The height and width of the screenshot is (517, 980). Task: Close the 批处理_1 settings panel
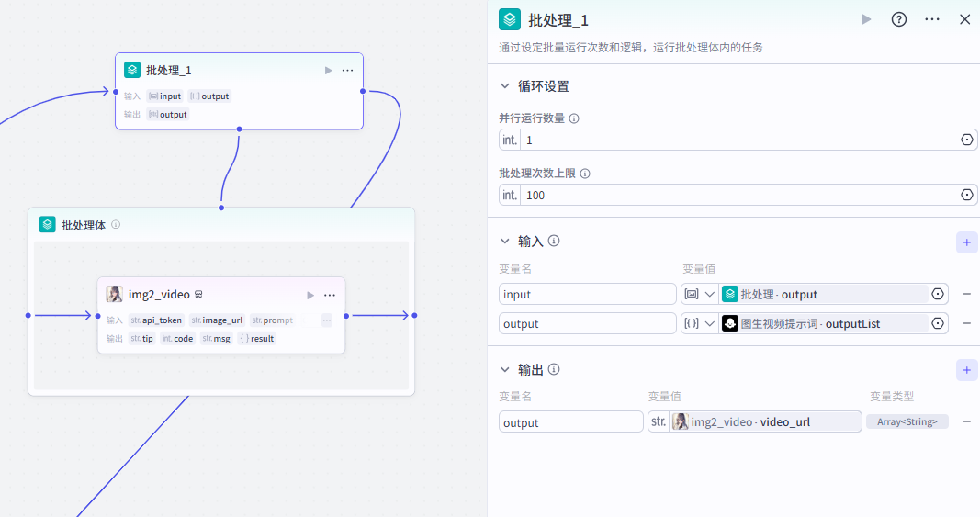(965, 19)
